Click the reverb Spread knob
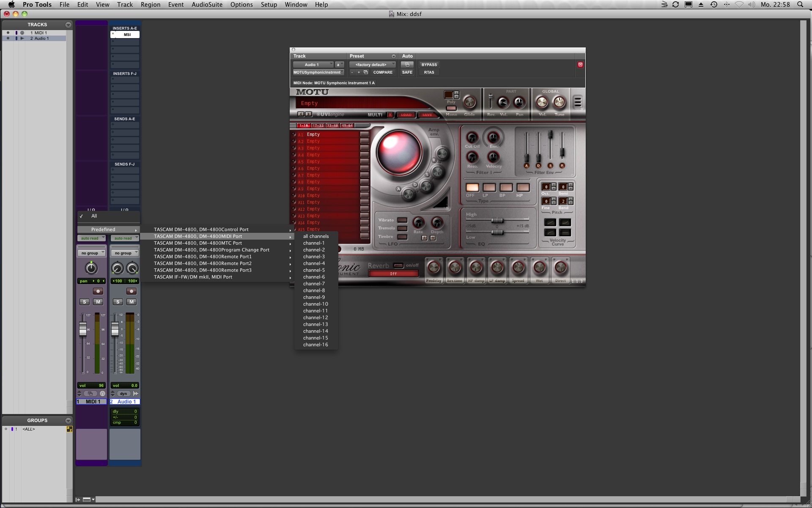 (x=518, y=268)
